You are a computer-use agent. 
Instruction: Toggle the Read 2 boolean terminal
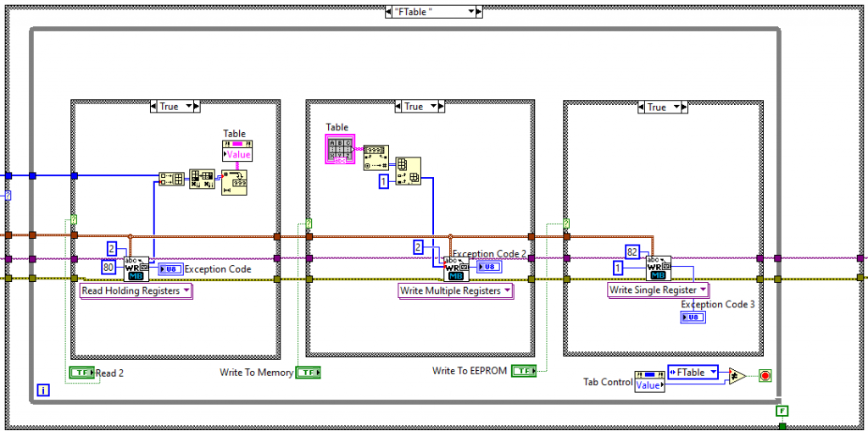point(81,373)
